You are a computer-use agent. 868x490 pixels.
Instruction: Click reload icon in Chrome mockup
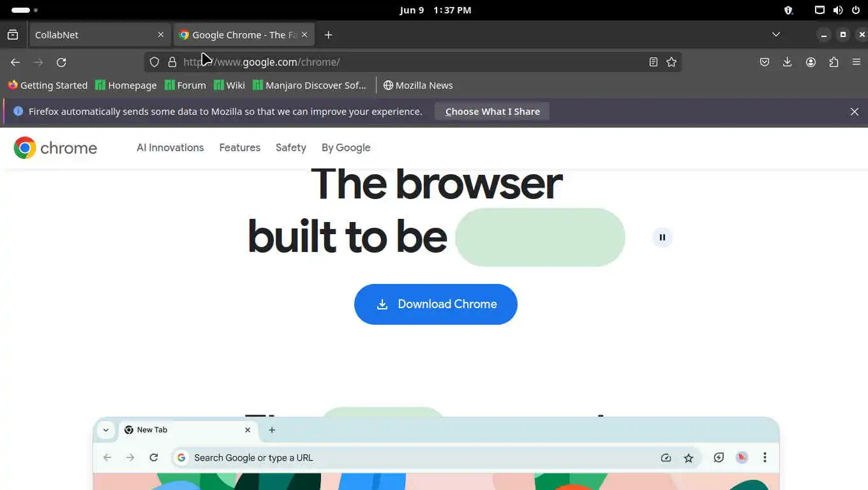click(x=154, y=457)
